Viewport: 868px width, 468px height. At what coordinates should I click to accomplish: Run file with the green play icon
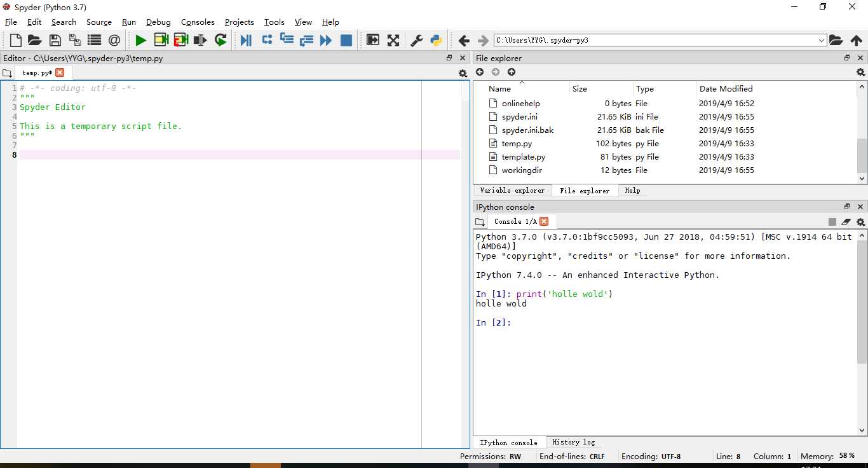pos(140,40)
